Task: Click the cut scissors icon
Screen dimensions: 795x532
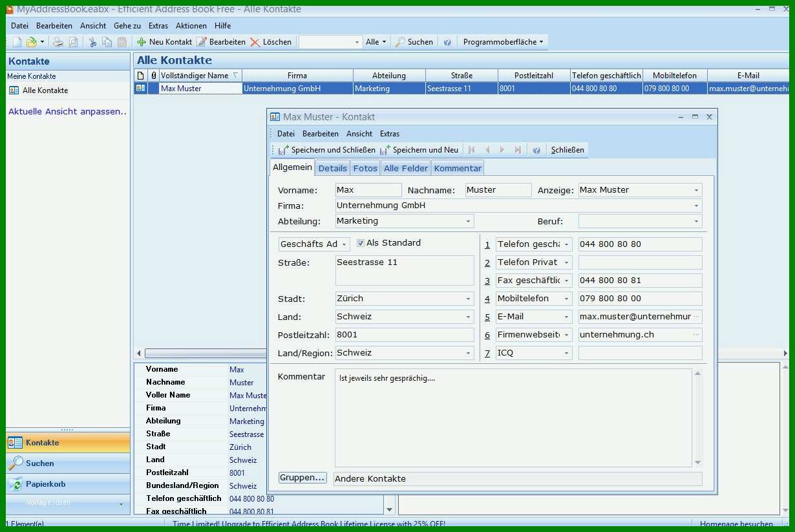Action: coord(92,42)
